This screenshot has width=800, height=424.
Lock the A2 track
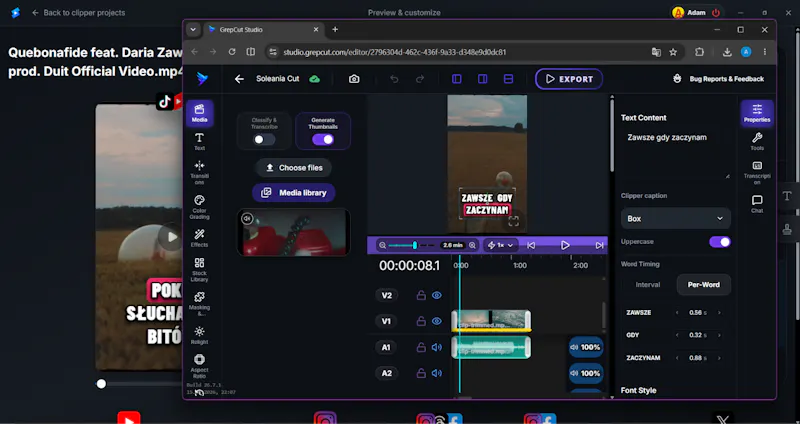[x=421, y=373]
